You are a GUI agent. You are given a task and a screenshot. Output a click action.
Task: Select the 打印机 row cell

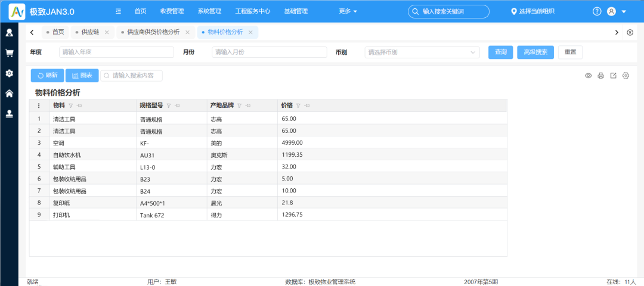(x=93, y=214)
